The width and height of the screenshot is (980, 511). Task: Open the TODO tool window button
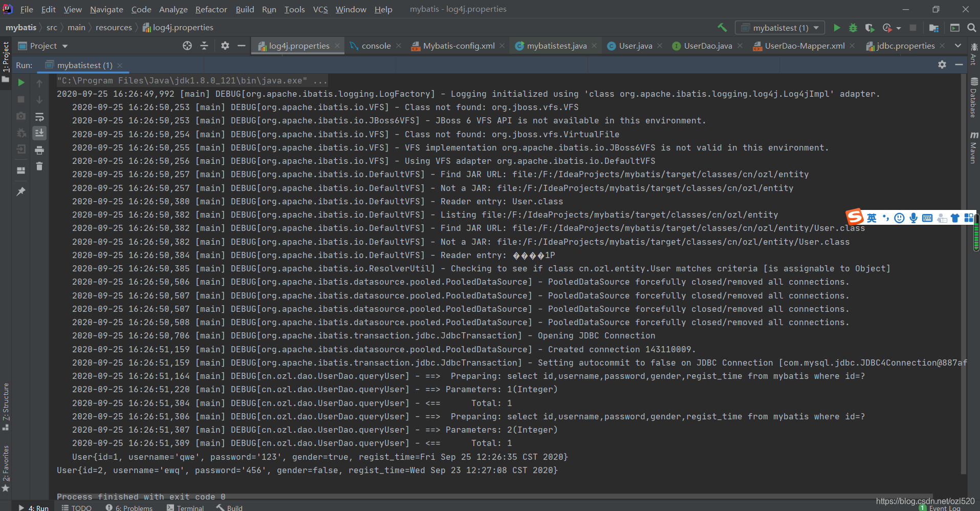pyautogui.click(x=77, y=507)
